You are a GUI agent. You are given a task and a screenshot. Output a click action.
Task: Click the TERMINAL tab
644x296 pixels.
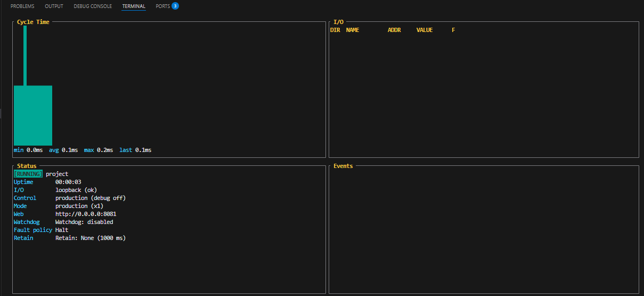[x=134, y=6]
